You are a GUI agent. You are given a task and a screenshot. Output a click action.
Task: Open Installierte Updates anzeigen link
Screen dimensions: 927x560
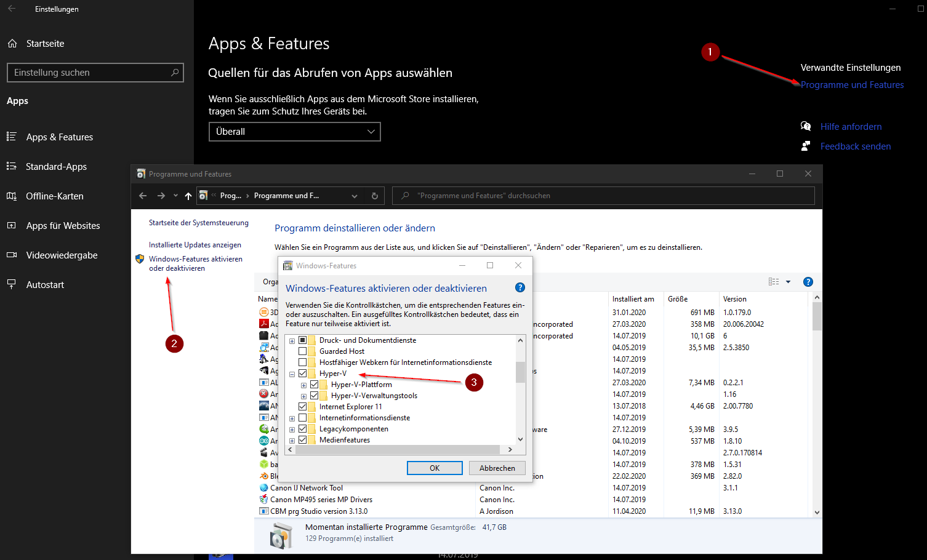pos(195,245)
